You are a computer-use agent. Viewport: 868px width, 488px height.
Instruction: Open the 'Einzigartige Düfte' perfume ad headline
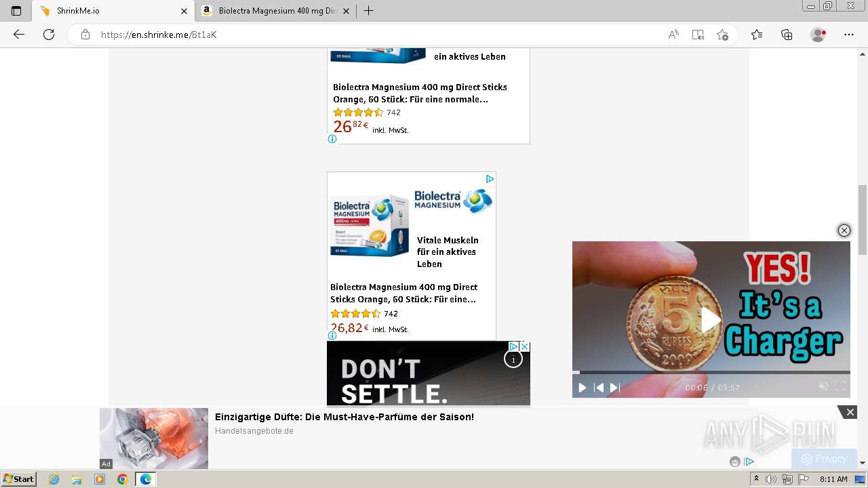(x=344, y=417)
